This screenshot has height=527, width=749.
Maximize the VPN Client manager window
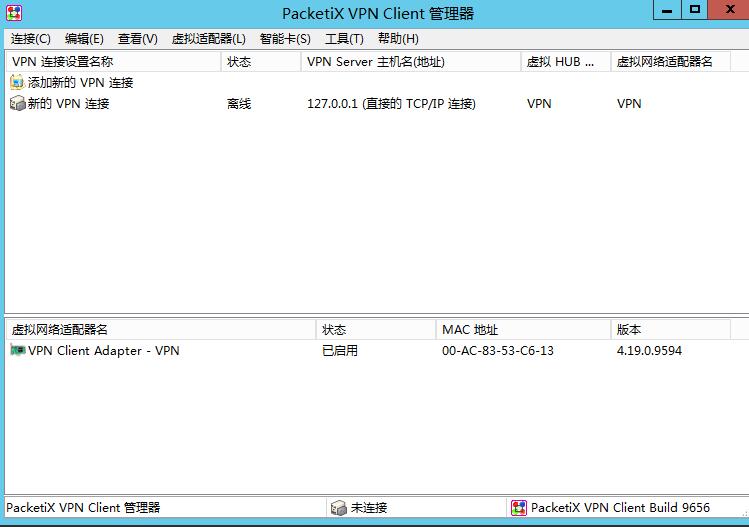(x=695, y=10)
